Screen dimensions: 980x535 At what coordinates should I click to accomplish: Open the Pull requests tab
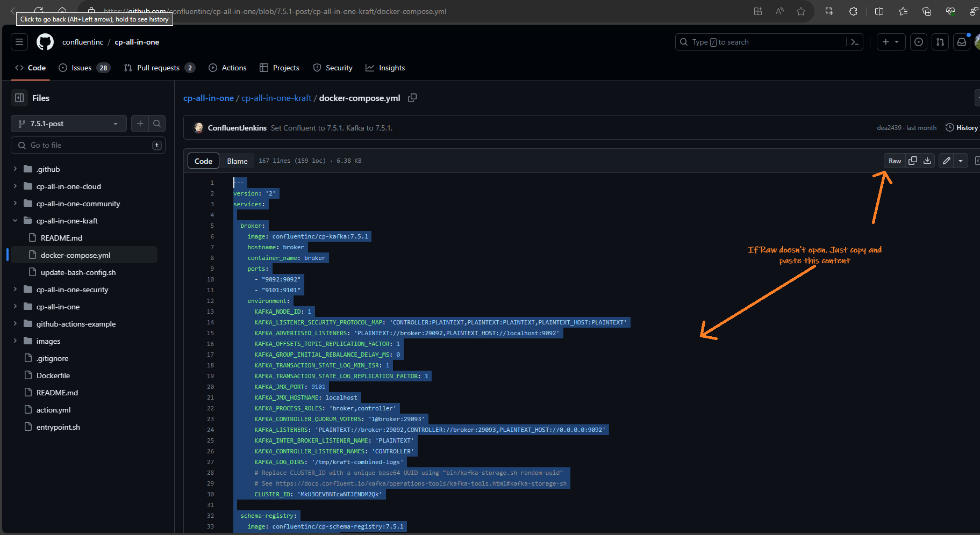[x=159, y=68]
